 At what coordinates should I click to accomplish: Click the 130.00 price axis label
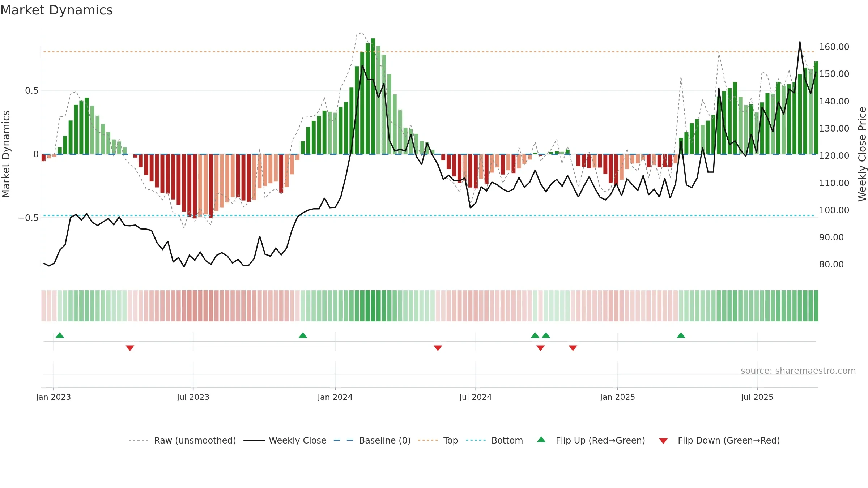click(x=834, y=128)
